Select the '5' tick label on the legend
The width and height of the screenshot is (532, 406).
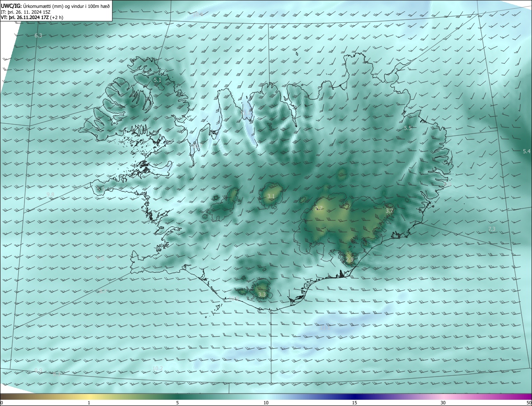[x=177, y=403]
